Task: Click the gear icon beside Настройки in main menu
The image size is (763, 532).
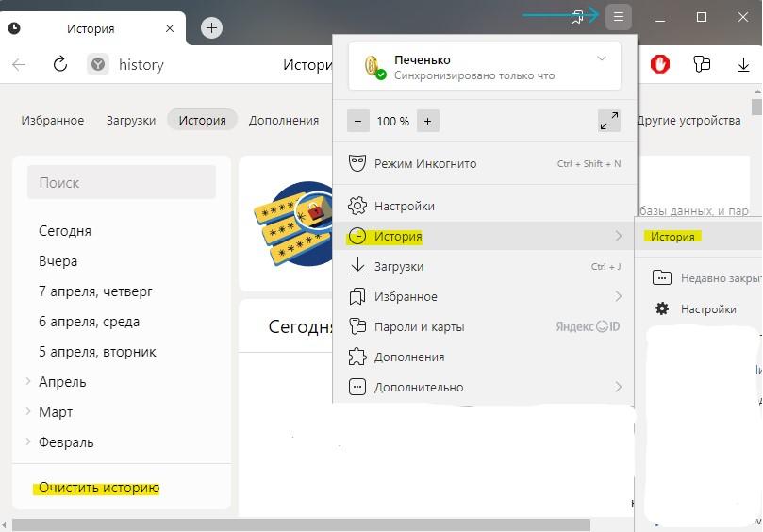Action: pos(357,206)
